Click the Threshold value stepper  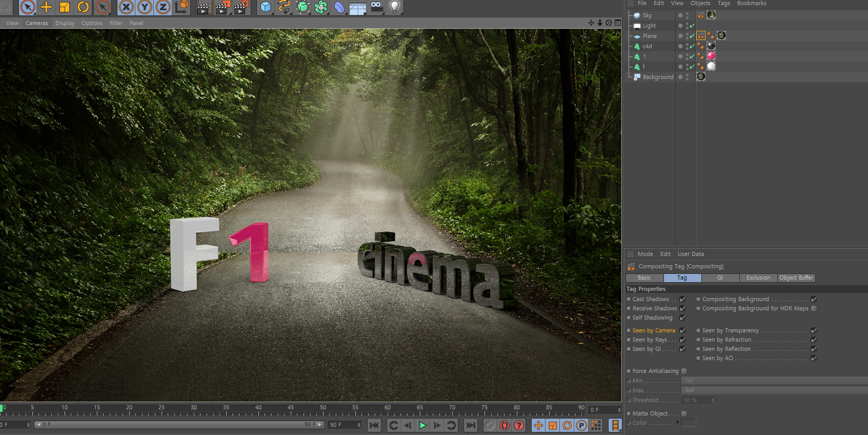coord(713,400)
